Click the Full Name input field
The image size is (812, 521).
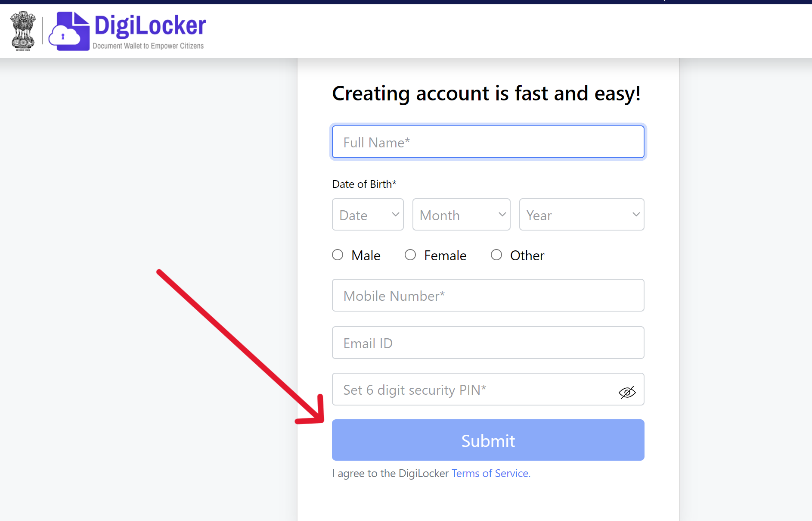488,142
